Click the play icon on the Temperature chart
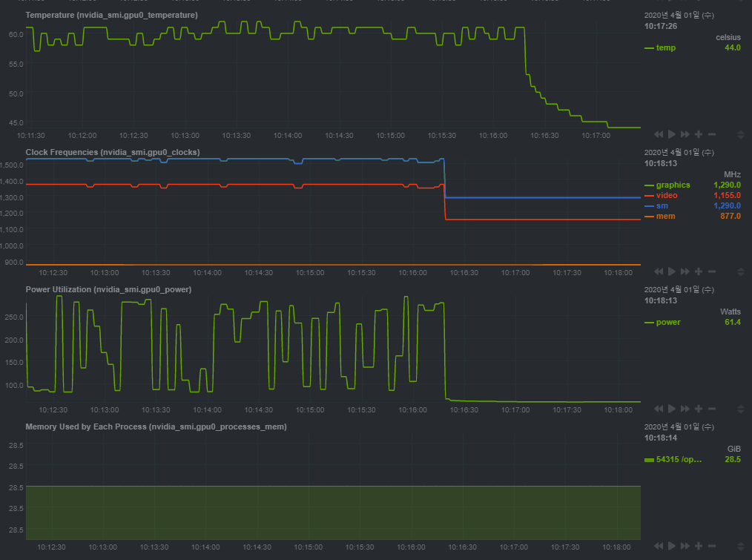This screenshot has height=560, width=752. [x=672, y=134]
